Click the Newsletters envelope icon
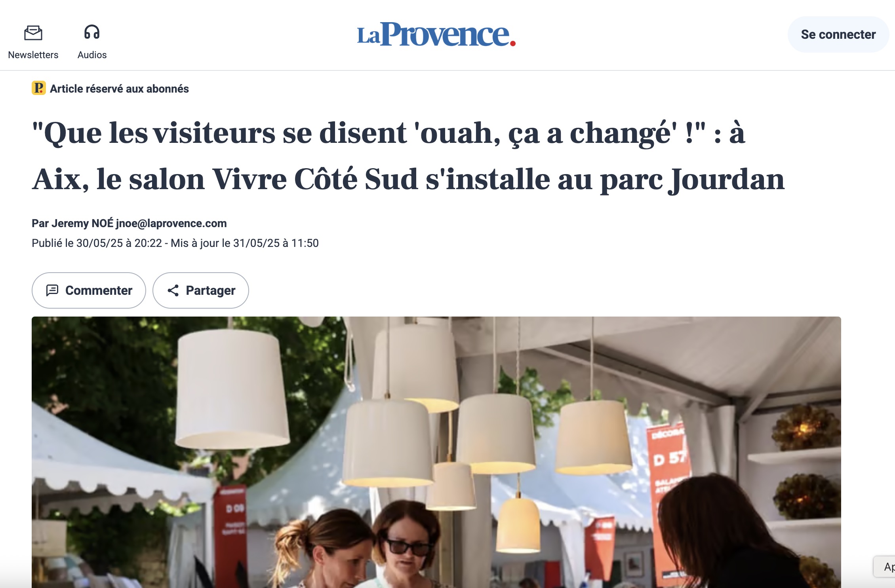 pos(33,33)
